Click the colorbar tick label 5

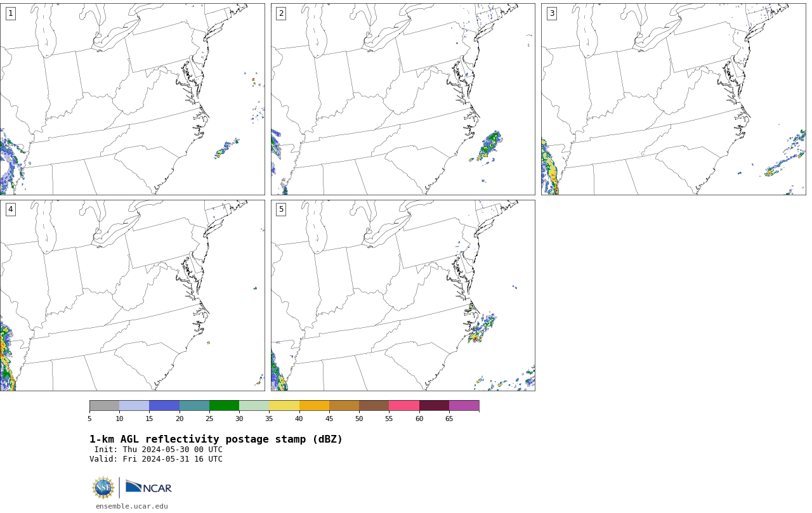click(89, 419)
